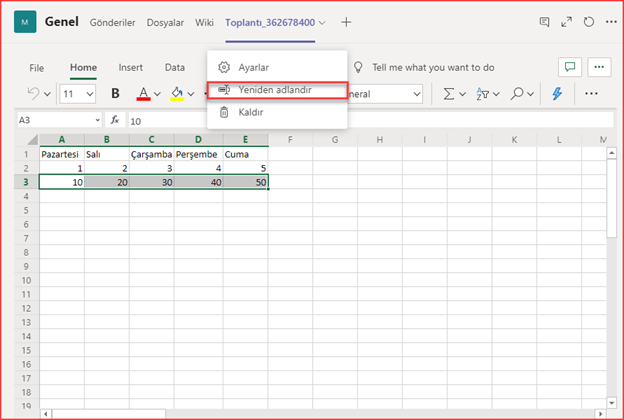Click the Sort and Filter icon
The image size is (624, 420).
click(483, 94)
